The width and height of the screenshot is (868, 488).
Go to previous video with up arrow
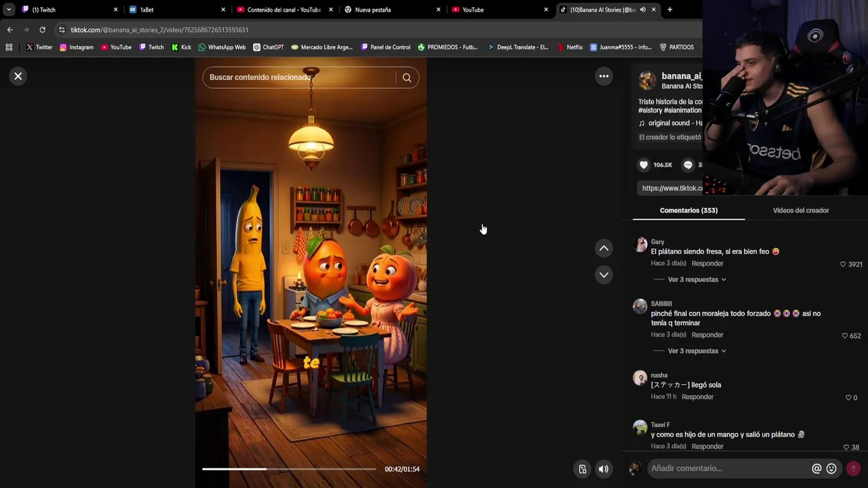[604, 249]
